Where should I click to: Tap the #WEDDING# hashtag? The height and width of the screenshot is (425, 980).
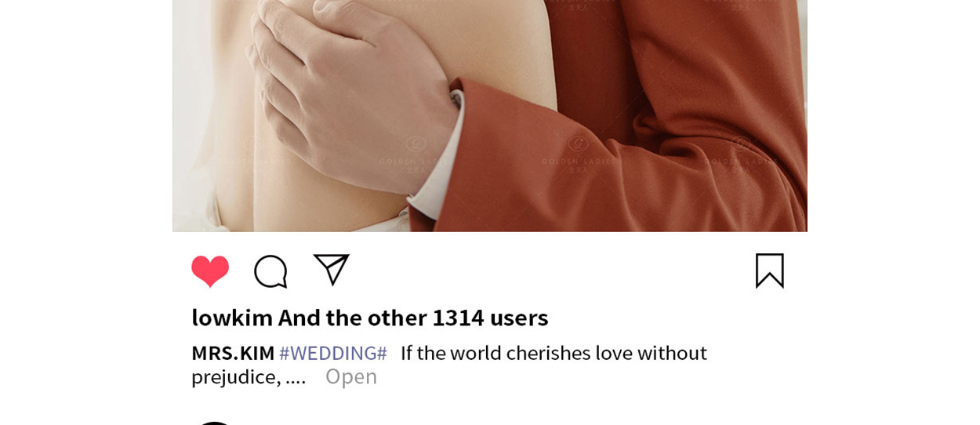pyautogui.click(x=333, y=353)
